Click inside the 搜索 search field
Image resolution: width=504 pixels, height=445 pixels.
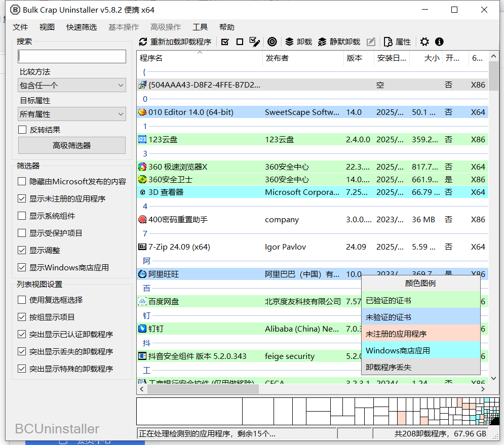click(x=72, y=56)
